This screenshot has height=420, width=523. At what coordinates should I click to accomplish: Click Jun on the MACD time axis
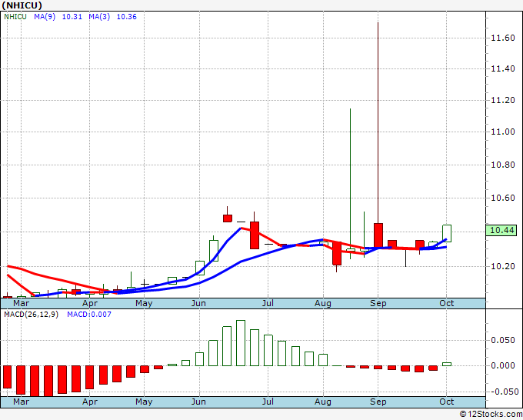(198, 402)
